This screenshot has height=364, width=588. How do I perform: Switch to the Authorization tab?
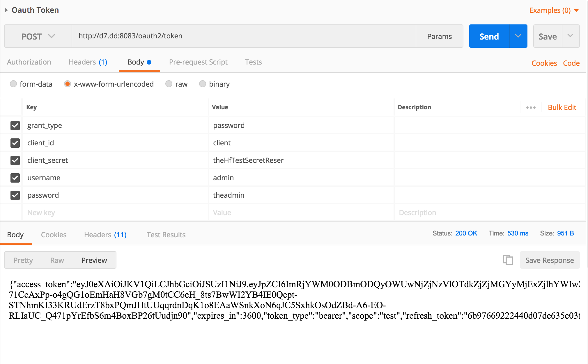[x=29, y=62]
